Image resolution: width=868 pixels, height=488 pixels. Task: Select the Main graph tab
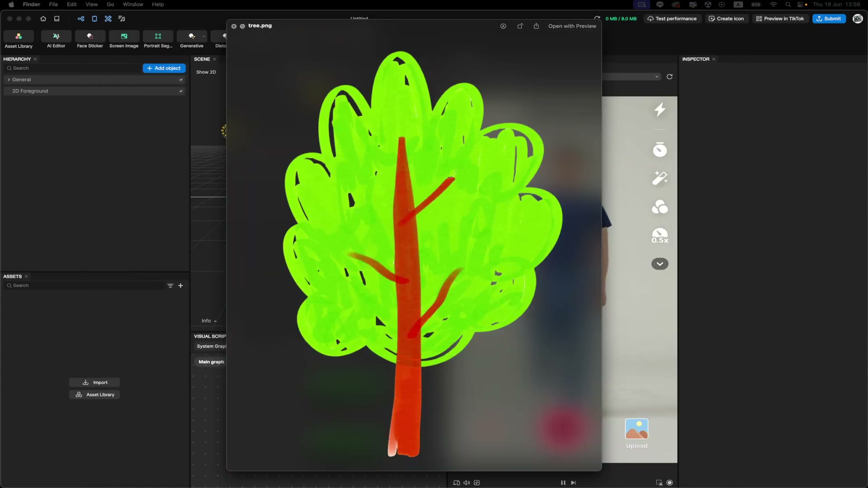point(211,362)
